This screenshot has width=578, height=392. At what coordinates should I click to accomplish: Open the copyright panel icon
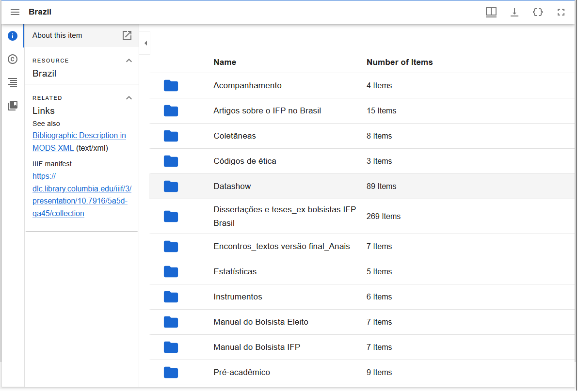click(x=13, y=59)
